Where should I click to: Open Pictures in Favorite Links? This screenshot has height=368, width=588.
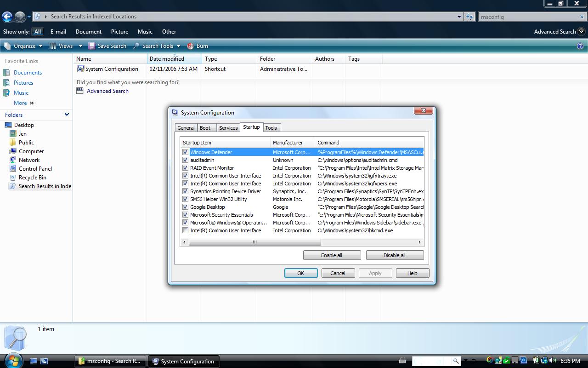click(x=23, y=83)
